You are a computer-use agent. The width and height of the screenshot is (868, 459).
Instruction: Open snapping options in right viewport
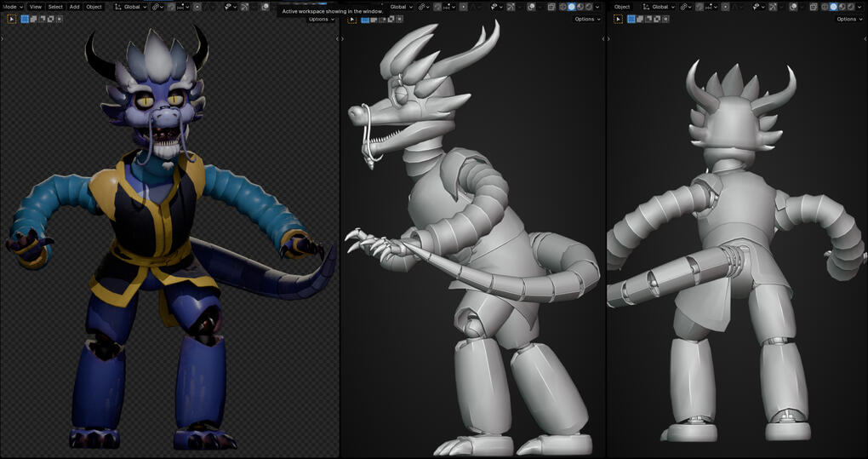(x=711, y=7)
